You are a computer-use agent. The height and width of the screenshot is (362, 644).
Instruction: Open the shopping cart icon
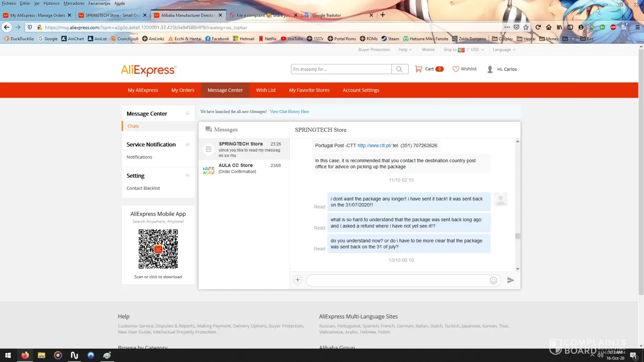[418, 69]
